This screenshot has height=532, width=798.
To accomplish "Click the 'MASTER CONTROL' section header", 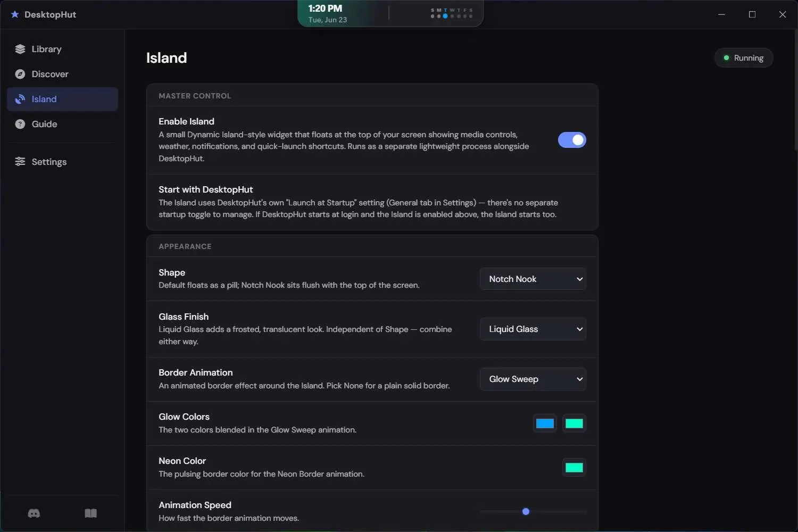I will (195, 96).
